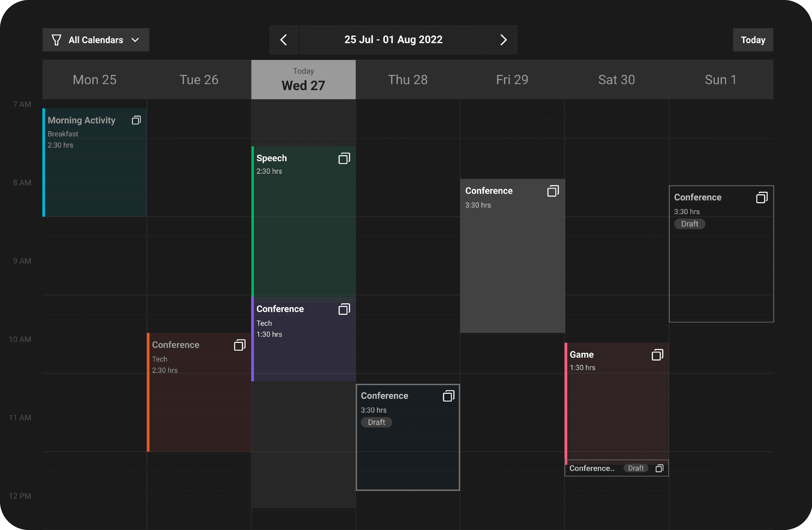The width and height of the screenshot is (812, 530).
Task: Open the Game event block
Action: coord(617,409)
